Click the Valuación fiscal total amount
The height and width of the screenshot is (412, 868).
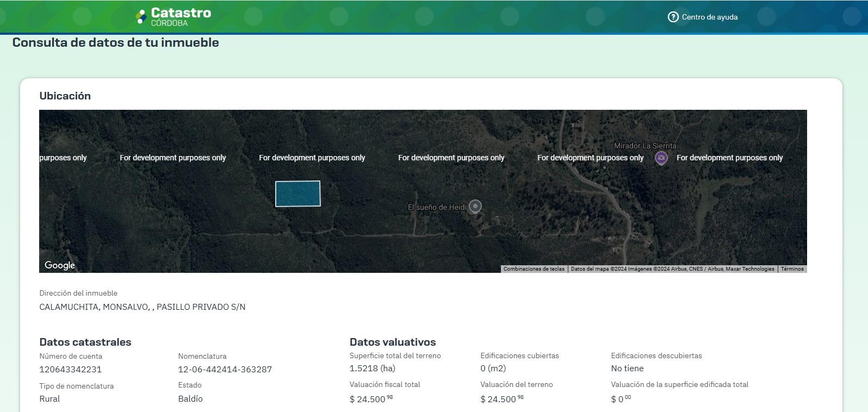pos(371,399)
